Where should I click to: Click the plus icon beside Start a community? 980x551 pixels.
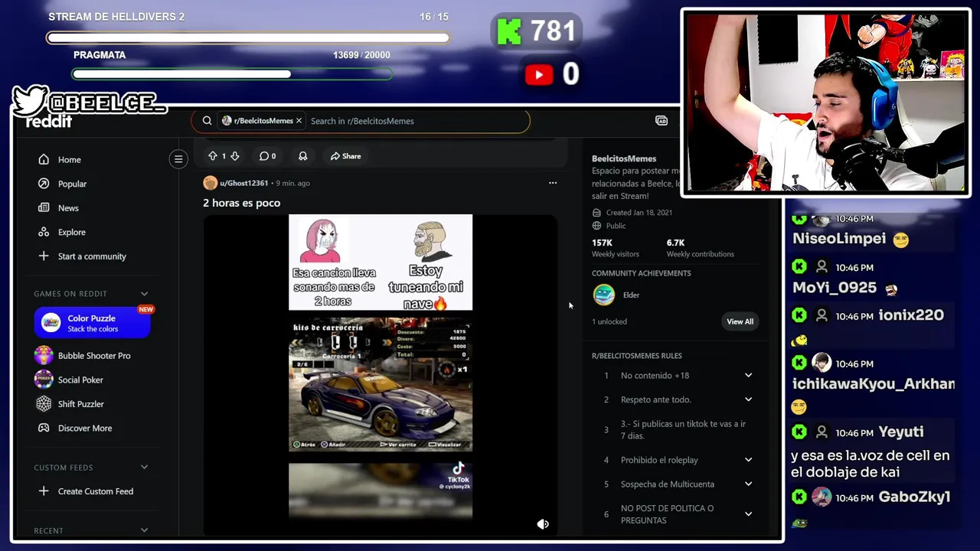44,256
